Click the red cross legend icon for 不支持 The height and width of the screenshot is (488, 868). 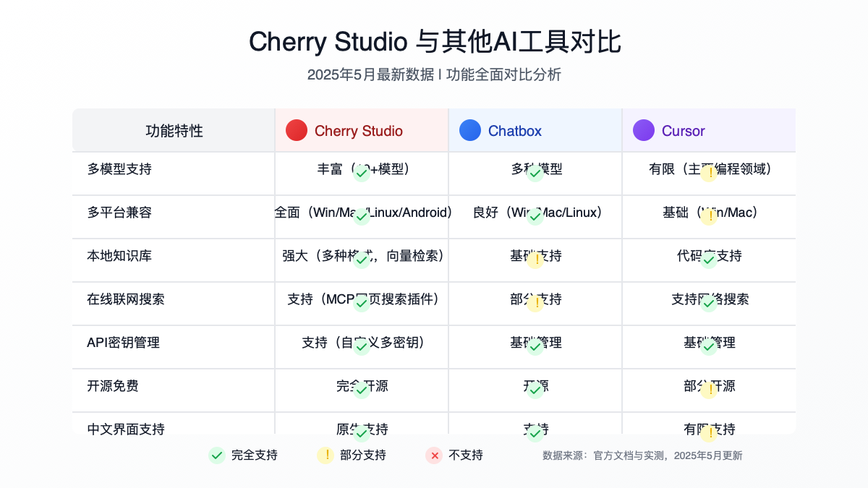[434, 455]
